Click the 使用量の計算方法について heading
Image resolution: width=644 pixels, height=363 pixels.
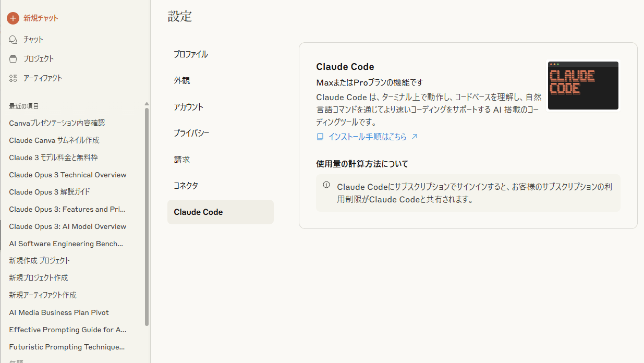tap(362, 164)
